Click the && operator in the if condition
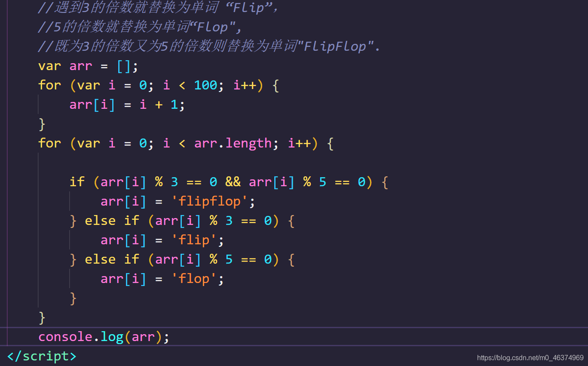Image resolution: width=588 pixels, height=366 pixels. (233, 182)
